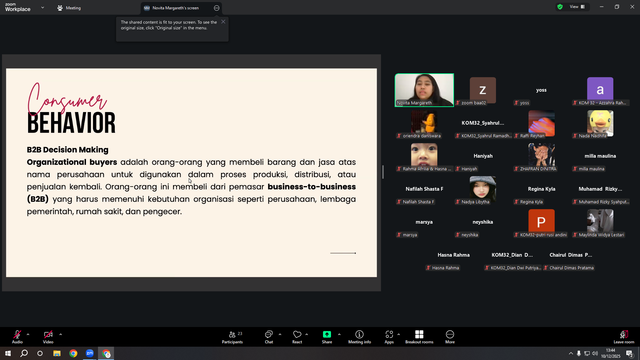Open Breakout rooms
Viewport: 640px width, 360px height.
tap(419, 337)
